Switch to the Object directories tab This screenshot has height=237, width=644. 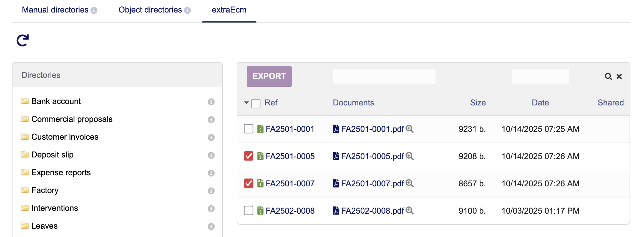(x=150, y=10)
